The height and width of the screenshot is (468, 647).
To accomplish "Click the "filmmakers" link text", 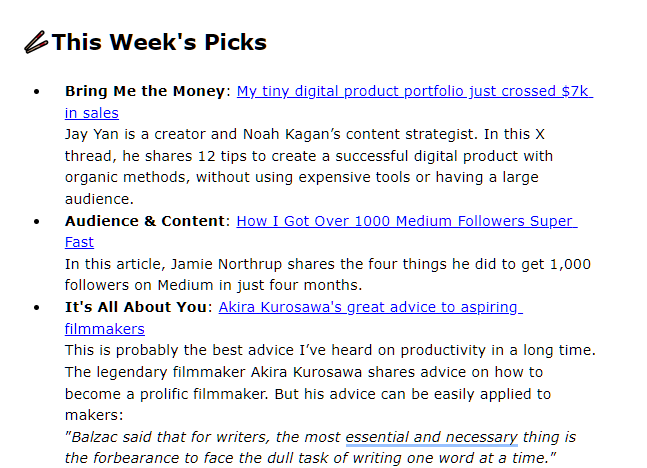I will [x=105, y=329].
